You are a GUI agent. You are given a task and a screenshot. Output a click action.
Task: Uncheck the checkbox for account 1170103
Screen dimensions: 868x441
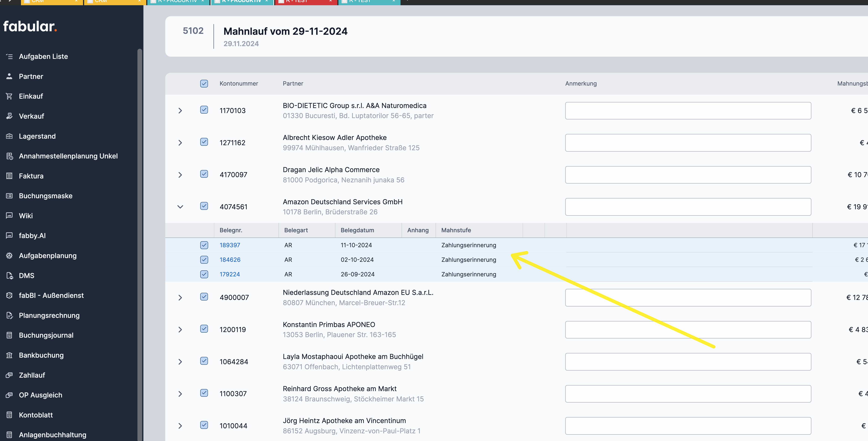pos(204,110)
